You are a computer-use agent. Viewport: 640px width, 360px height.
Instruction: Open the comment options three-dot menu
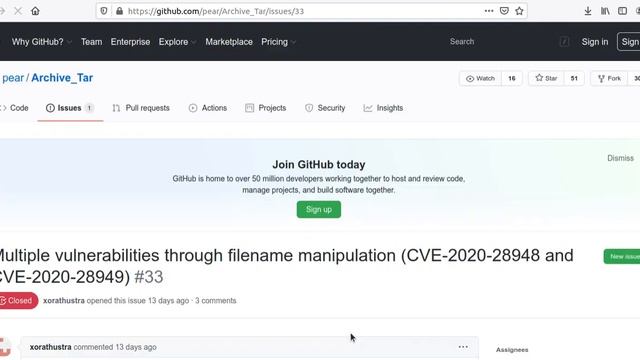click(463, 347)
